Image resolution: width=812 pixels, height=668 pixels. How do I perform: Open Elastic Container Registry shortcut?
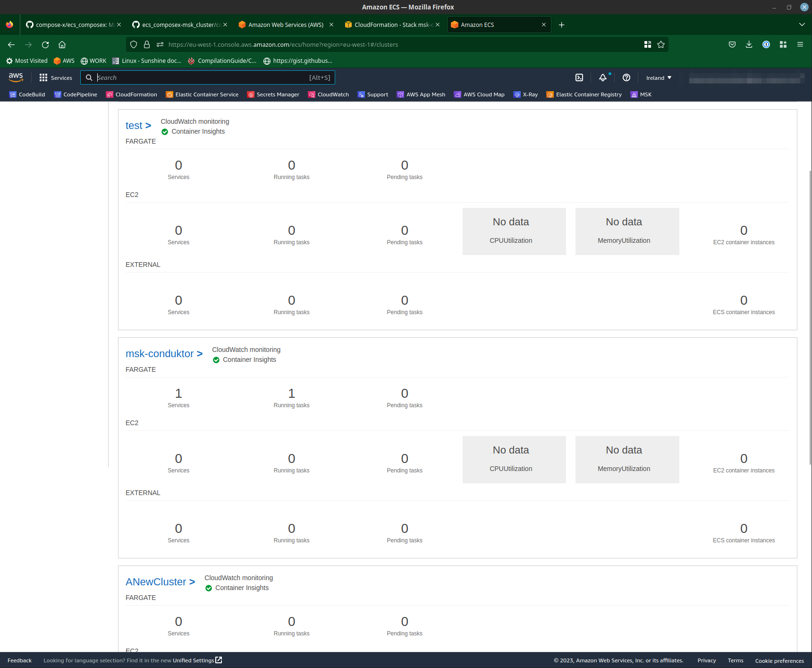[x=584, y=94]
